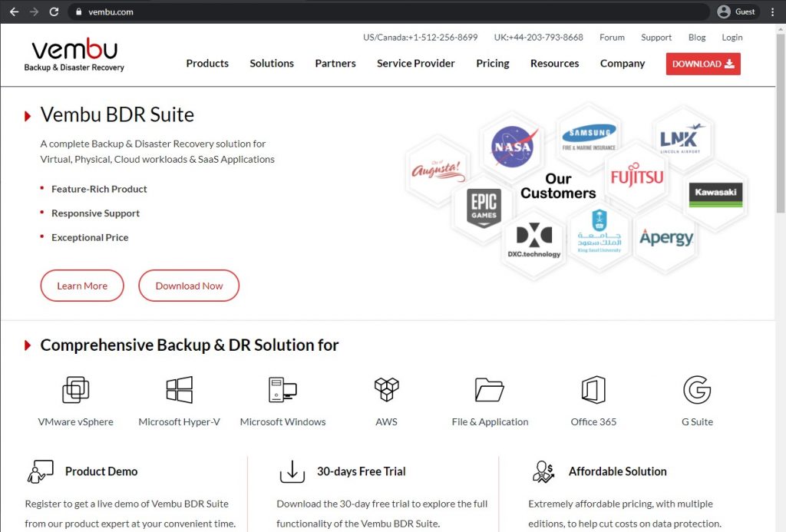Image resolution: width=786 pixels, height=532 pixels.
Task: Open the Login link
Action: pos(732,37)
